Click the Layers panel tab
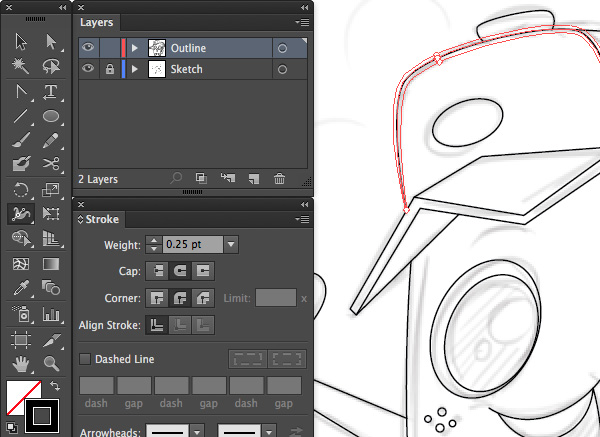 point(97,22)
